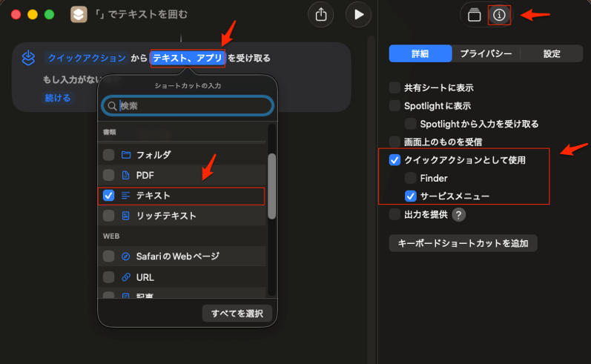Switch to the 詳細 tab

(420, 53)
